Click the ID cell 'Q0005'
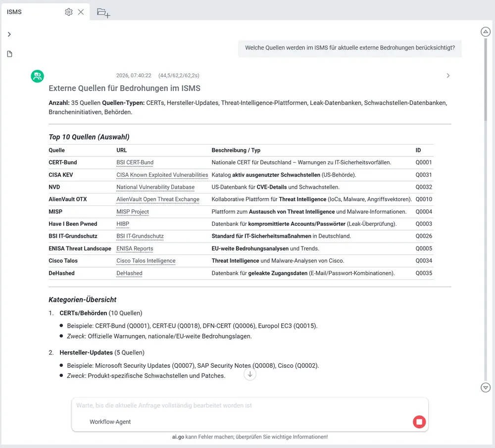Viewport: 495px width, 448px height. [423, 249]
